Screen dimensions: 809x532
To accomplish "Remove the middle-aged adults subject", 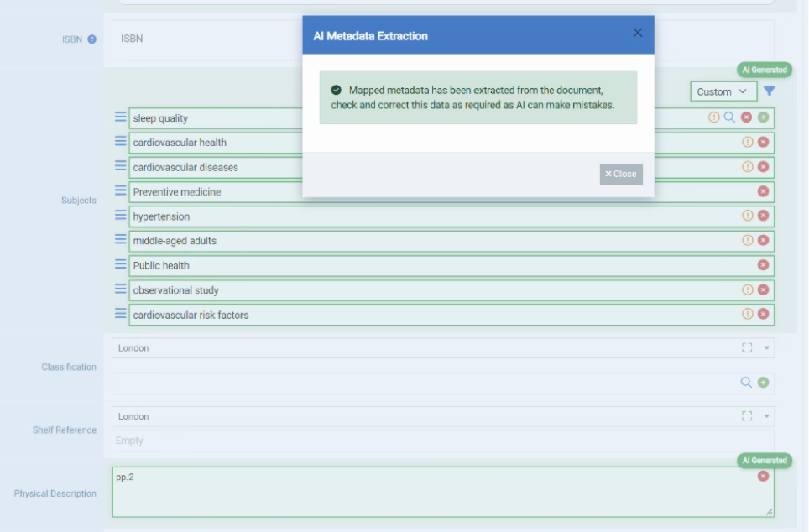I will 764,240.
